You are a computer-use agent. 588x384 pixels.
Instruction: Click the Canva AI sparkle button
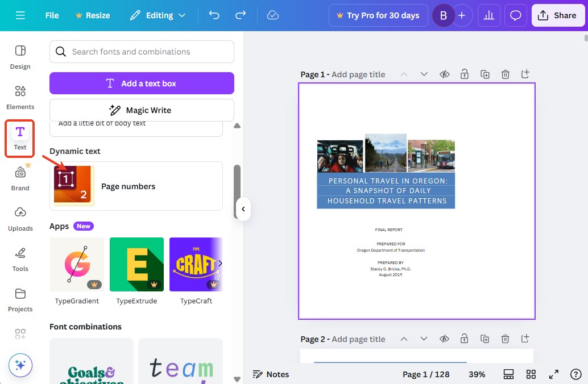pyautogui.click(x=20, y=365)
